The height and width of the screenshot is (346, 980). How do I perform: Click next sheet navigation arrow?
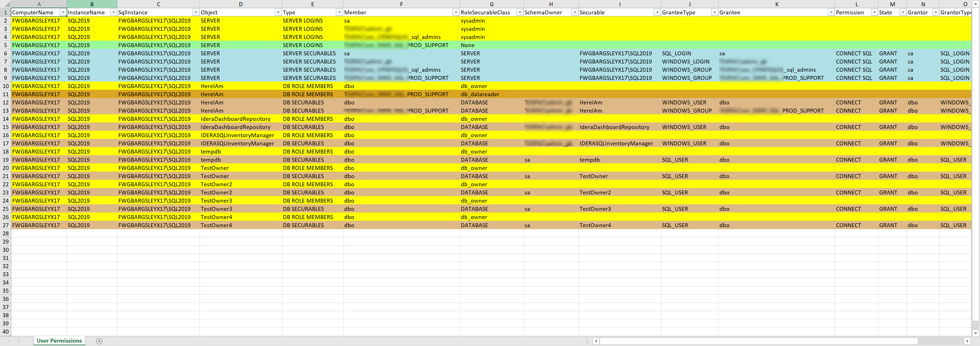point(18,341)
